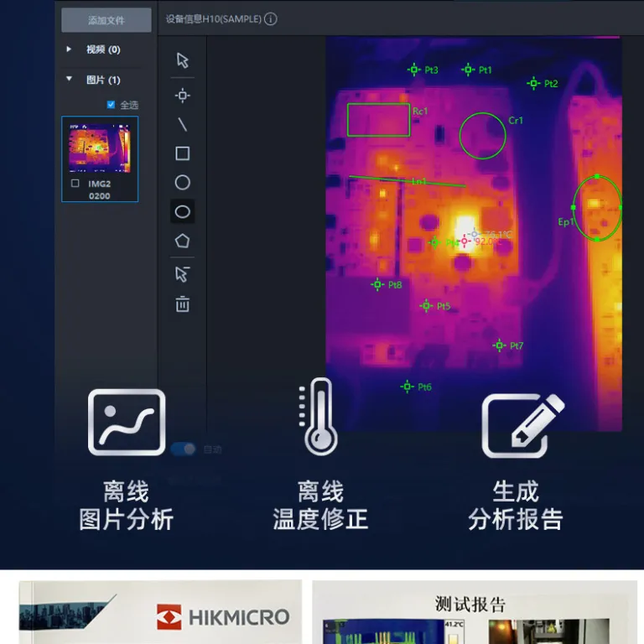Select ellipse region Ep1
The height and width of the screenshot is (644, 644).
click(x=597, y=208)
